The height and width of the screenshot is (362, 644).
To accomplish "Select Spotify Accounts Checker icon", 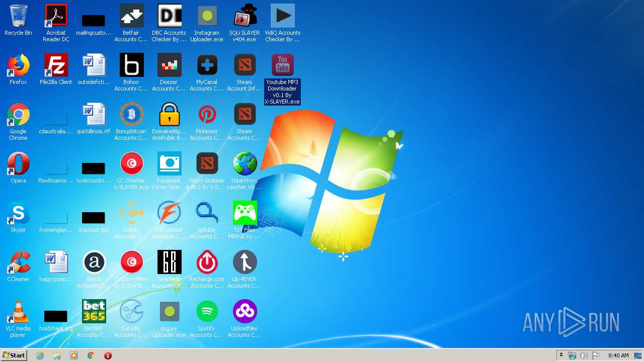I will point(207,319).
